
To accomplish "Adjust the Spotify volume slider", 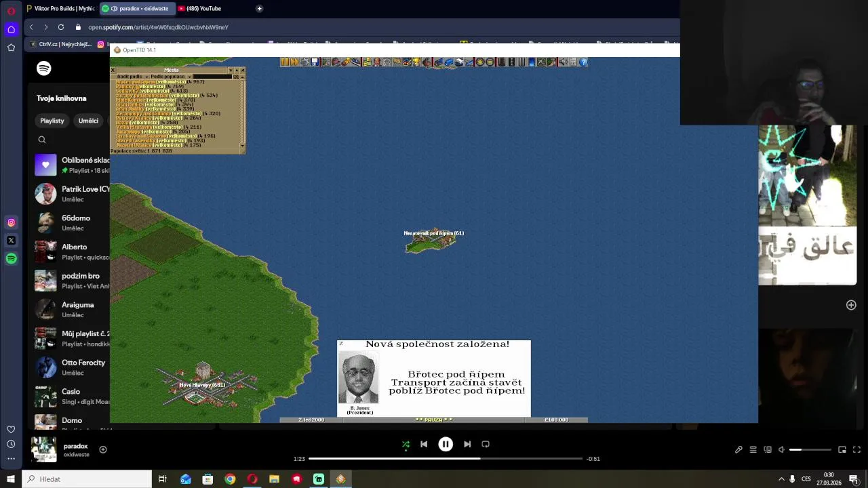I will coord(810,449).
